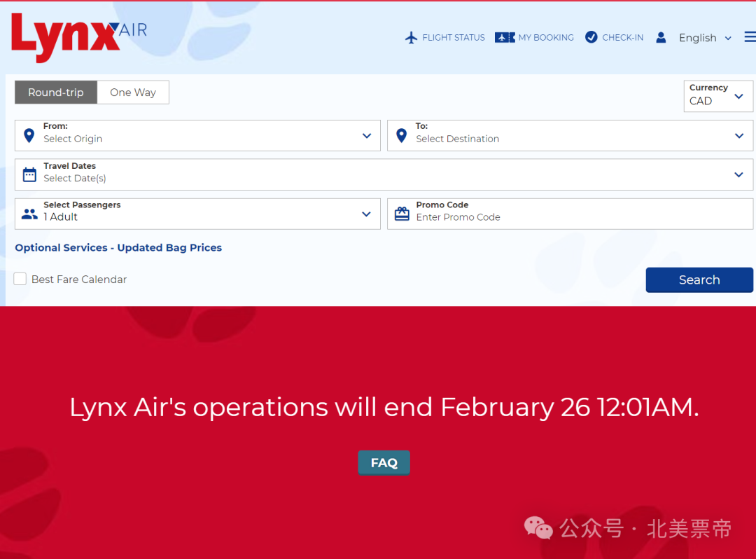756x559 pixels.
Task: Click the Lynx Air logo
Action: pos(78,37)
